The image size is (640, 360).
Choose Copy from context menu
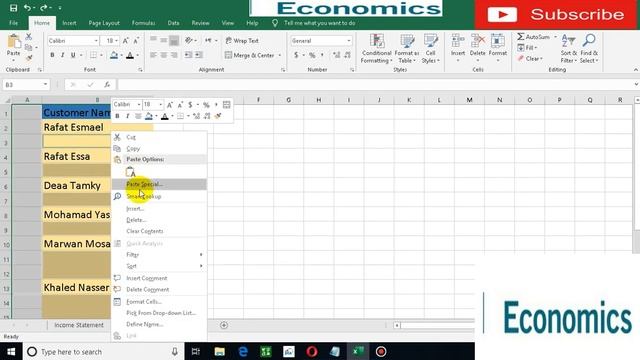pos(159,149)
